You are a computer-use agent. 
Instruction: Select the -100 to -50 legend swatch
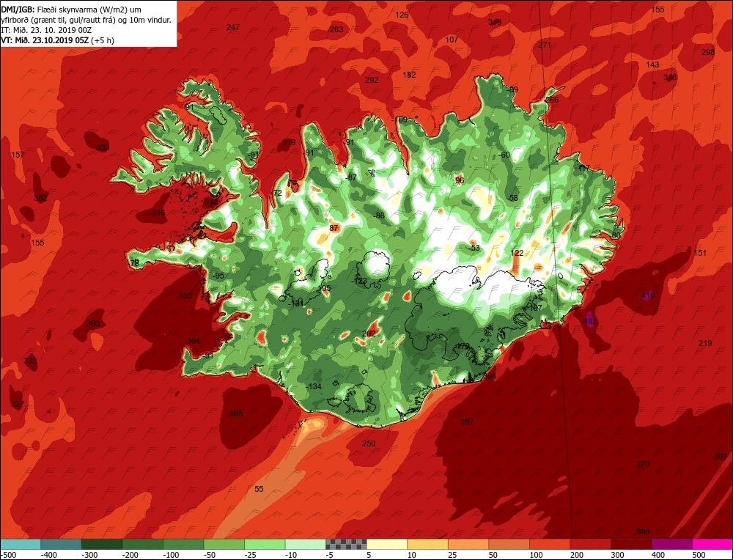pyautogui.click(x=183, y=544)
